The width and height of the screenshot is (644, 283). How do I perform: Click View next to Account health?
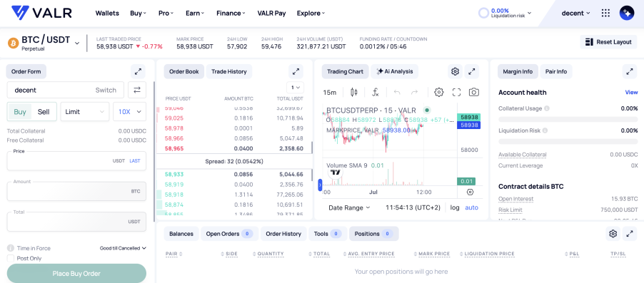[631, 92]
